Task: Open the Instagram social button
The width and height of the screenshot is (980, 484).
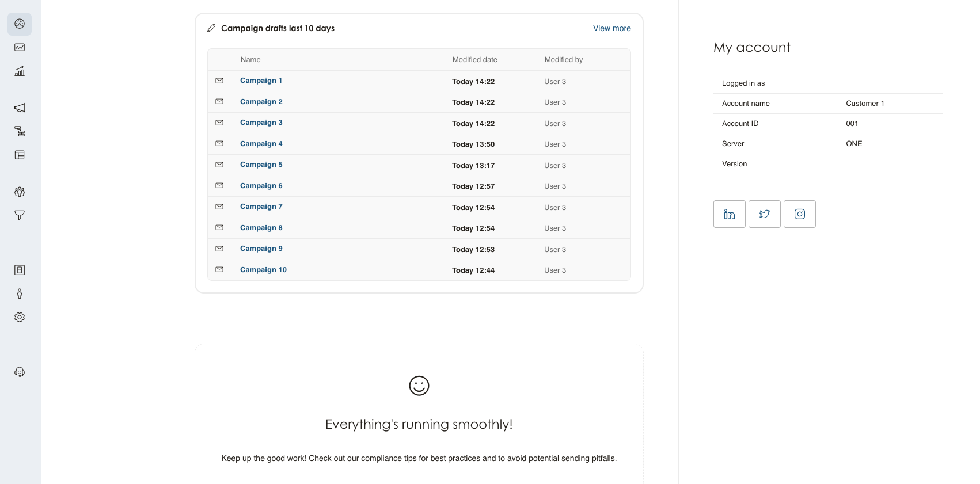Action: (x=799, y=214)
